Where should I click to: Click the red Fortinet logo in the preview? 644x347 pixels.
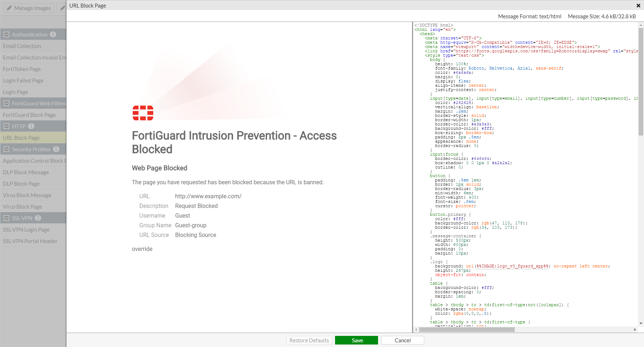[142, 113]
